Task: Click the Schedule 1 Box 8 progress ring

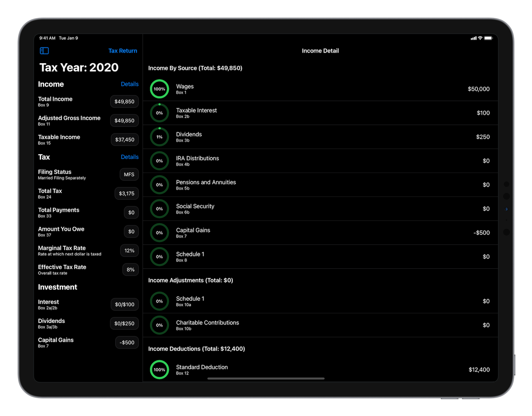Action: coord(160,256)
